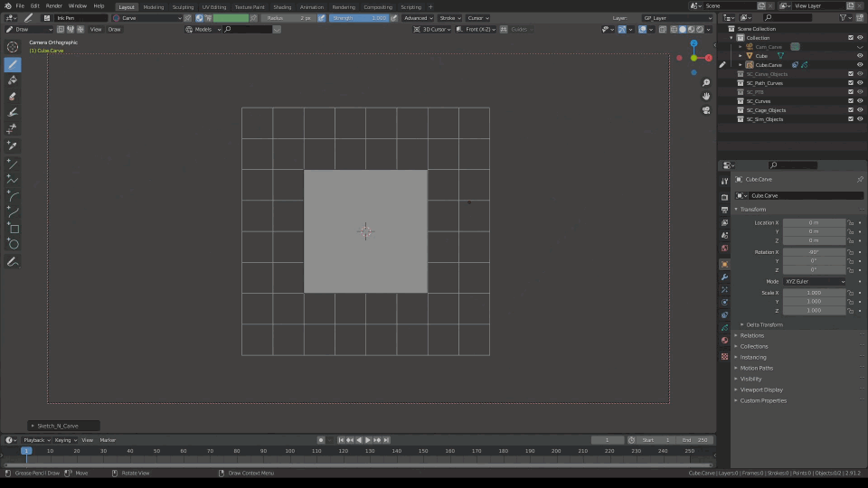Screen dimensions: 868x488
Task: Toggle visibility of the Cube object
Action: point(860,55)
